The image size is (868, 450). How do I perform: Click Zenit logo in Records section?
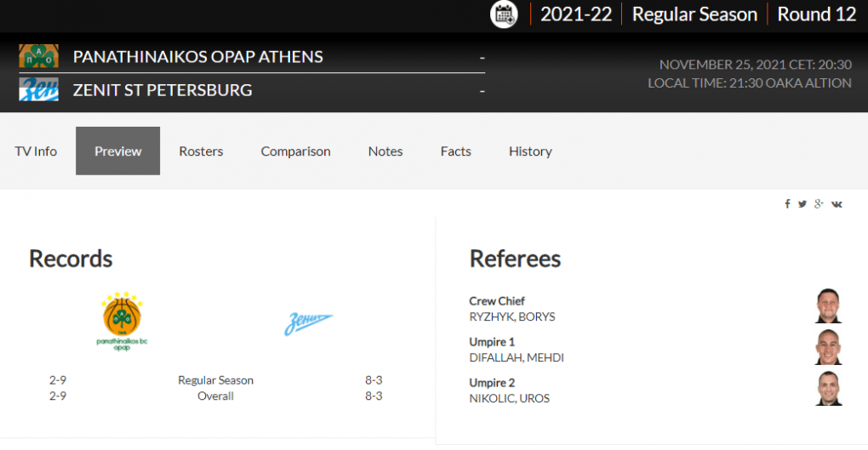tap(308, 324)
